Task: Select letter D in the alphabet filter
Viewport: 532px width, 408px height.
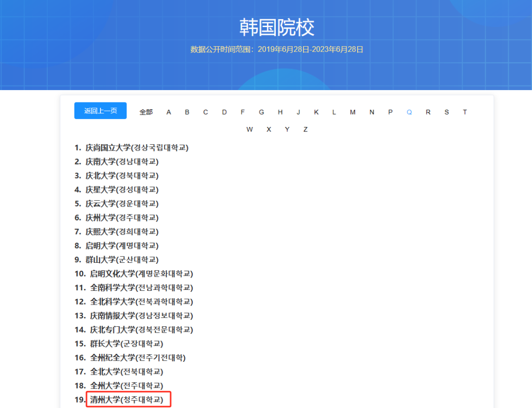Action: (224, 112)
